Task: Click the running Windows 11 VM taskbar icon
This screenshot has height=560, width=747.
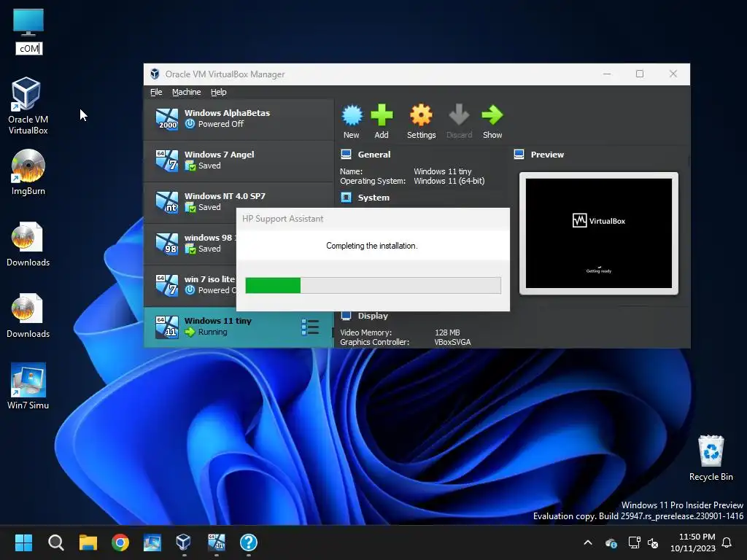Action: (216, 542)
